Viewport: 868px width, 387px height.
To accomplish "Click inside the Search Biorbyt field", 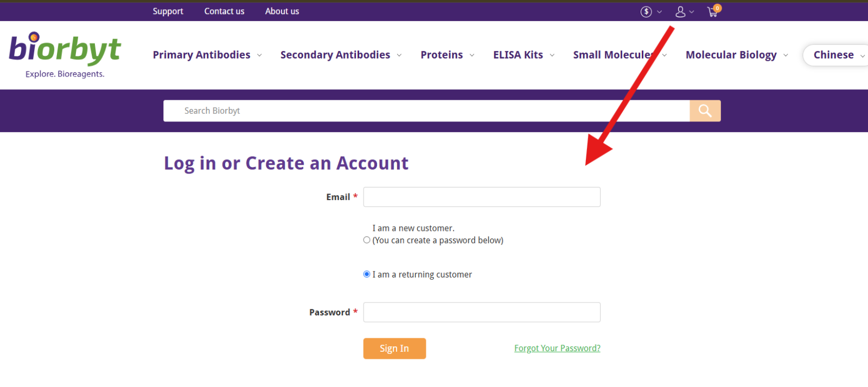I will 380,111.
